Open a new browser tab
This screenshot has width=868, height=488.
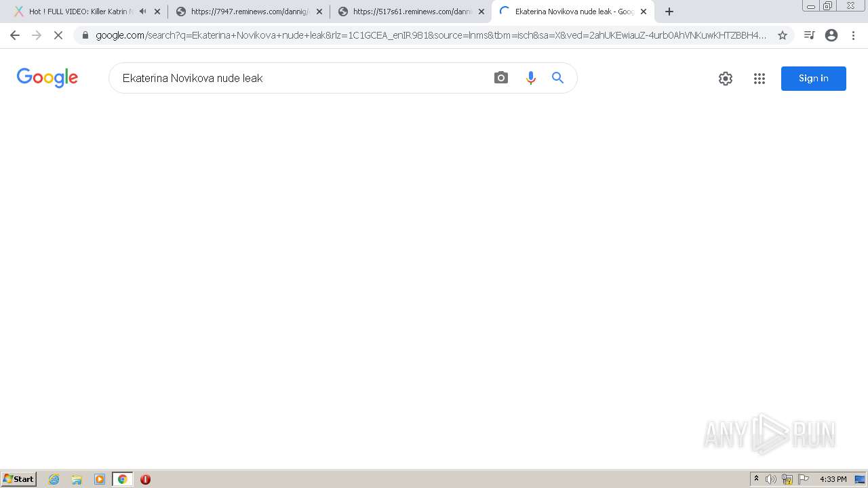point(669,12)
